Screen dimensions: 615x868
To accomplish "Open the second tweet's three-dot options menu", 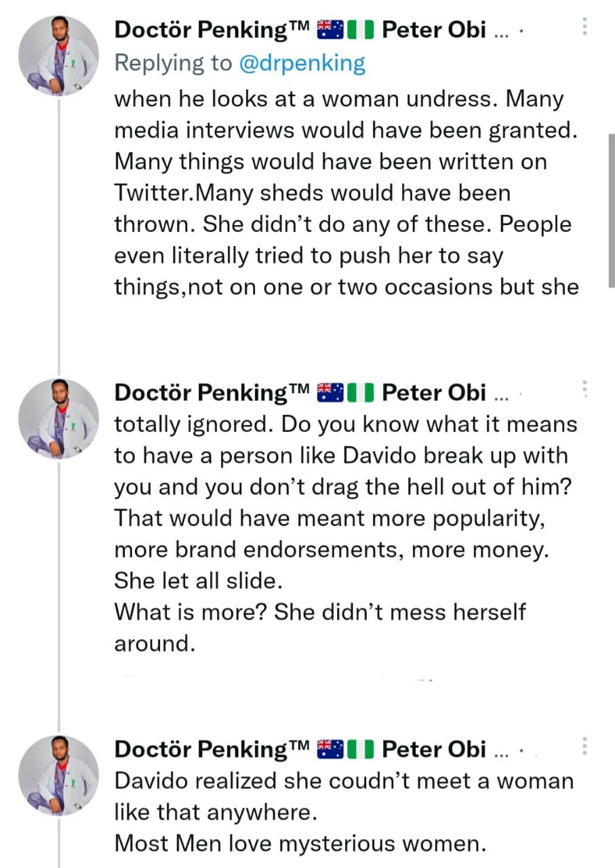I will (x=584, y=389).
